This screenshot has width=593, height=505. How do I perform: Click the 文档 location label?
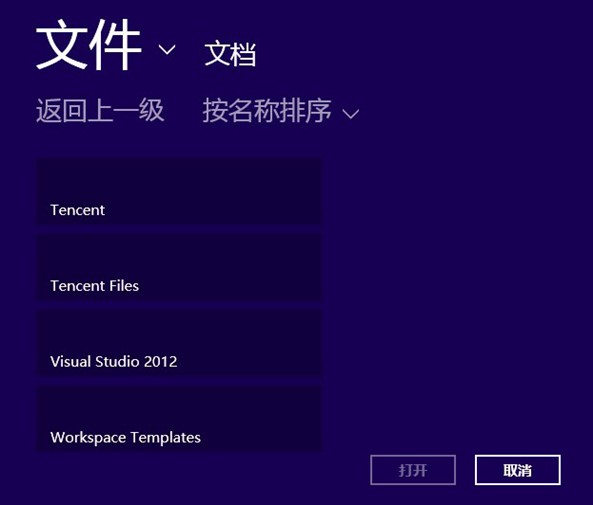(x=230, y=54)
